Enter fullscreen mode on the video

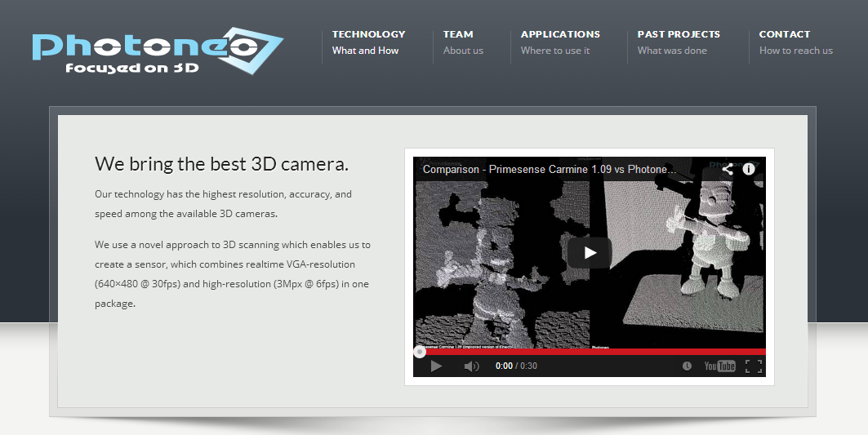[753, 366]
